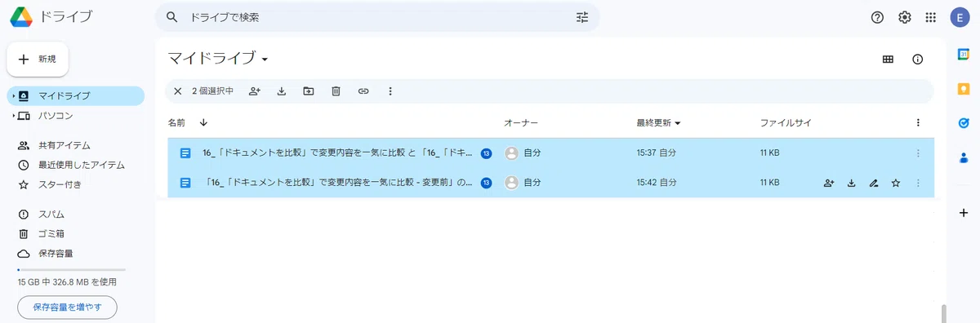Viewport: 980px width, 323px height.
Task: Open the settings gear menu
Action: [905, 17]
